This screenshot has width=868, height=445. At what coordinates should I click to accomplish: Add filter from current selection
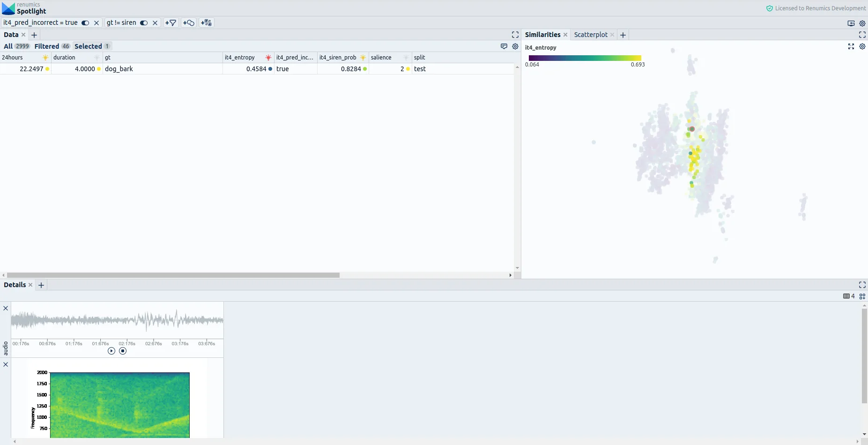(x=189, y=22)
